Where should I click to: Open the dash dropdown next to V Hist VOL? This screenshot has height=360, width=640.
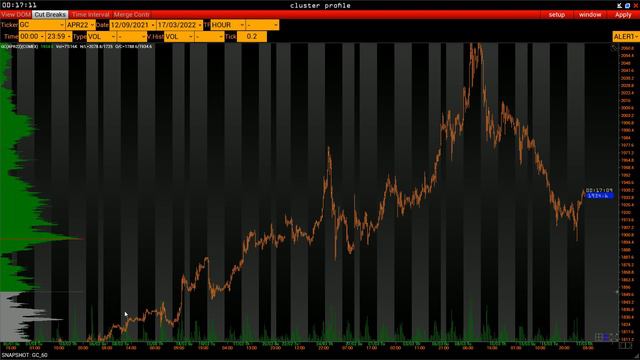click(x=209, y=36)
